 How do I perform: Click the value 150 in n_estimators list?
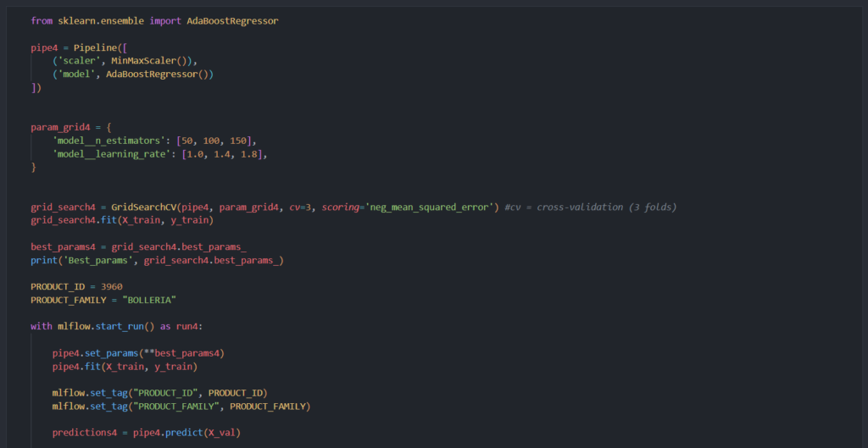click(237, 141)
